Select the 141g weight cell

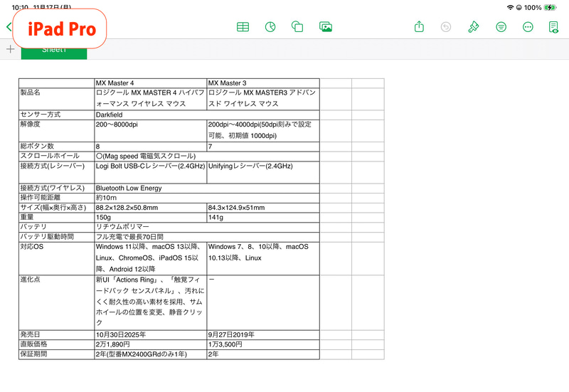click(263, 218)
